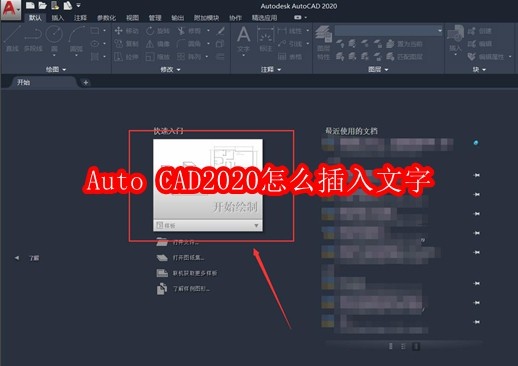
Task: Expand the Annotation (注释) panel
Action: [x=271, y=69]
